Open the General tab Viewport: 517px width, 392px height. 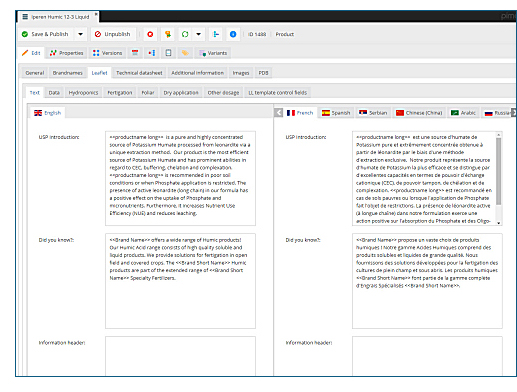point(35,73)
